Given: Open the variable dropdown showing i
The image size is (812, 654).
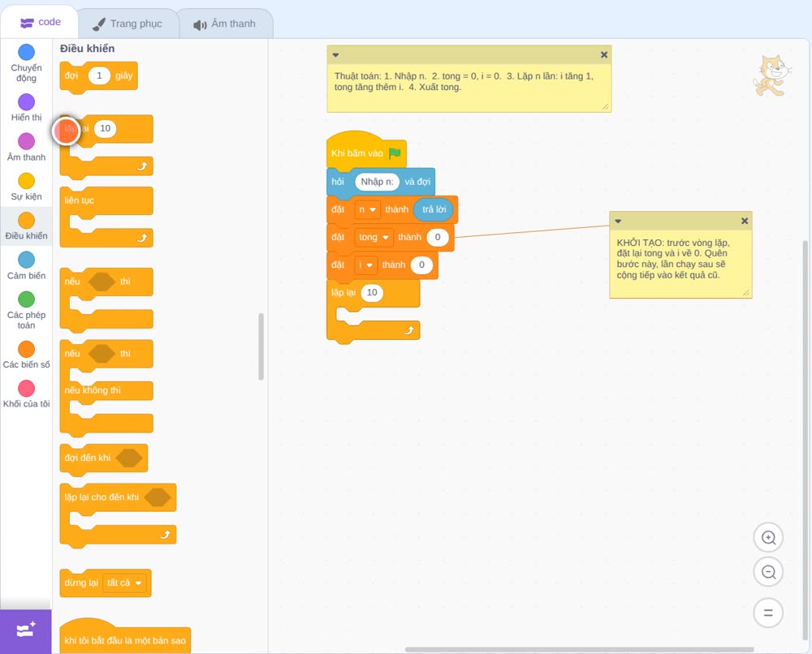Looking at the screenshot, I should (366, 265).
